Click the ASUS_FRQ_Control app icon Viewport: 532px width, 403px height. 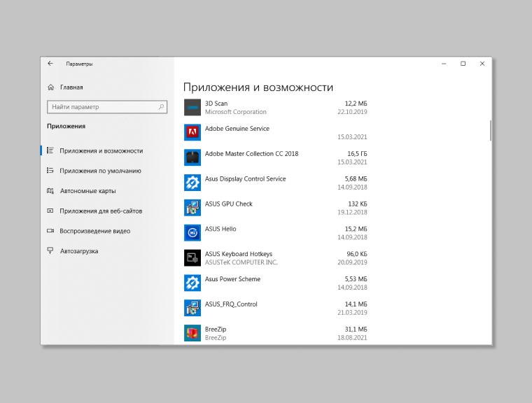192,309
